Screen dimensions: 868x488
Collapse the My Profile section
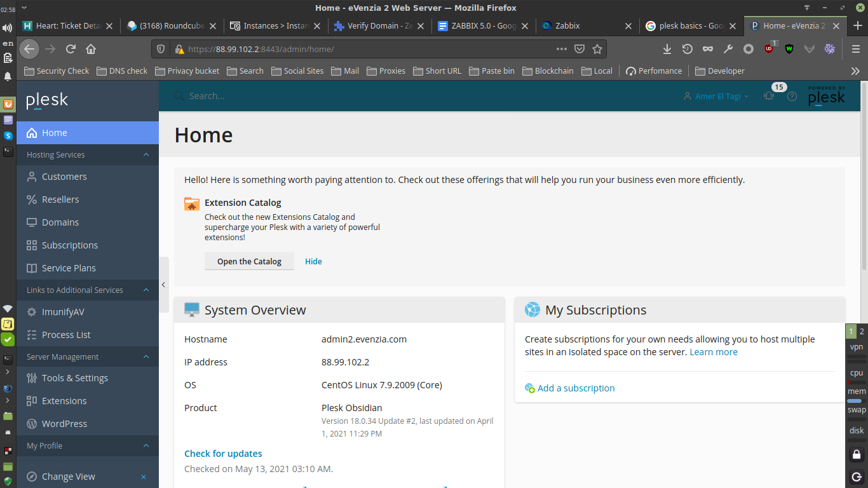click(146, 445)
